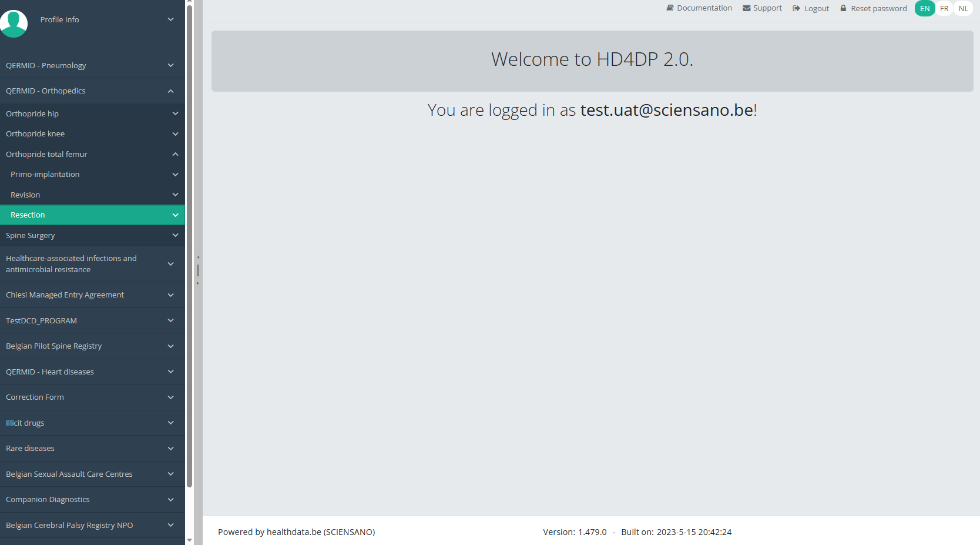Expand the Profile Info dropdown
The height and width of the screenshot is (545, 980).
pyautogui.click(x=170, y=19)
